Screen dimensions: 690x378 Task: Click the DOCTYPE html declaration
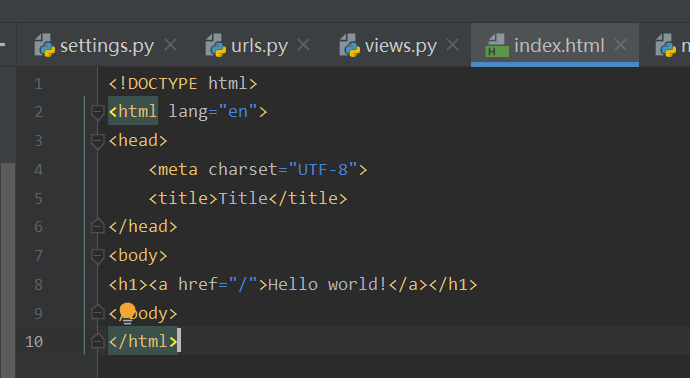pos(183,83)
